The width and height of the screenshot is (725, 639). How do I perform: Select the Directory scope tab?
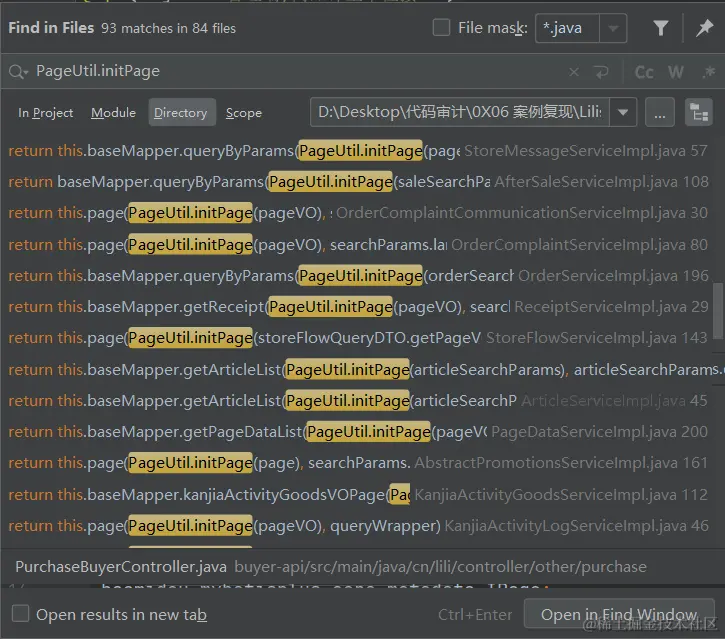(x=181, y=112)
